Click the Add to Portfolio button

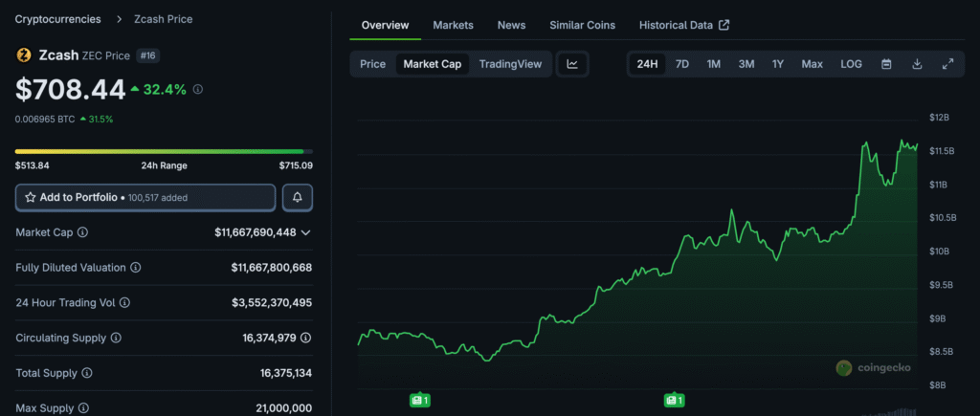pyautogui.click(x=145, y=197)
